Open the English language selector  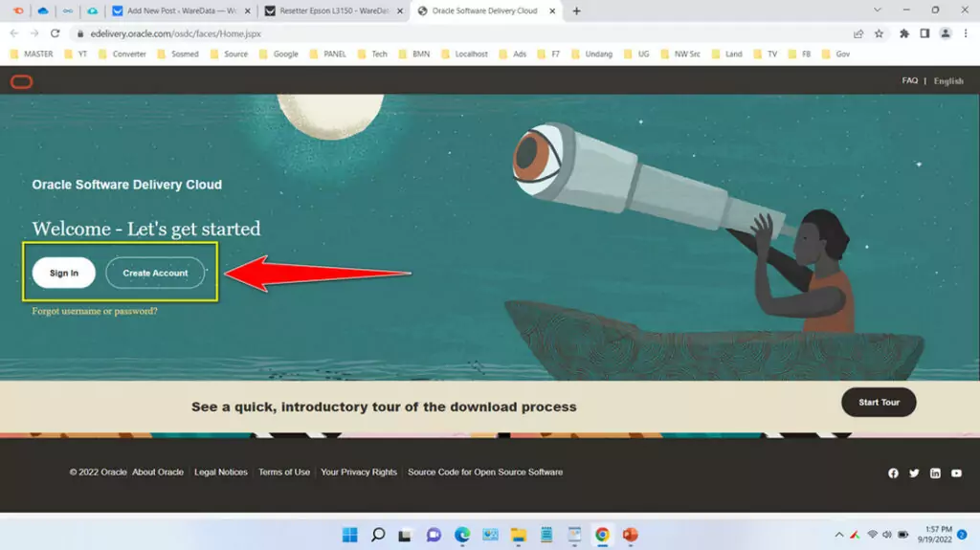click(948, 81)
